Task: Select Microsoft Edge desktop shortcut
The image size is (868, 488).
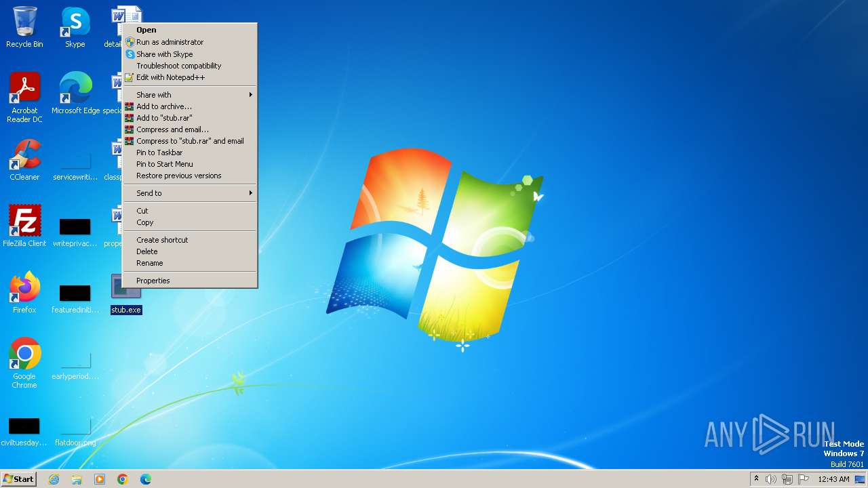Action: click(x=75, y=94)
